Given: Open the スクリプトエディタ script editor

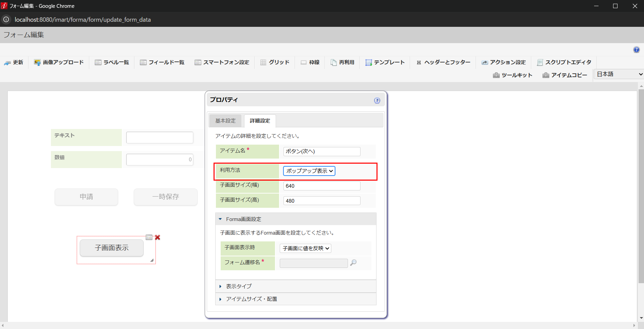Looking at the screenshot, I should (564, 62).
